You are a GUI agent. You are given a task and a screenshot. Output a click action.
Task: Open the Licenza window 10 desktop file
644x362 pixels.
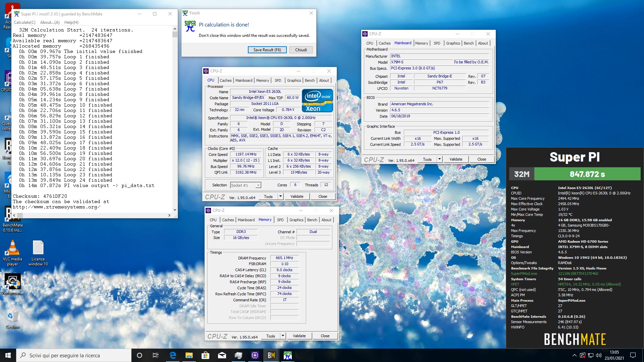[x=38, y=253]
